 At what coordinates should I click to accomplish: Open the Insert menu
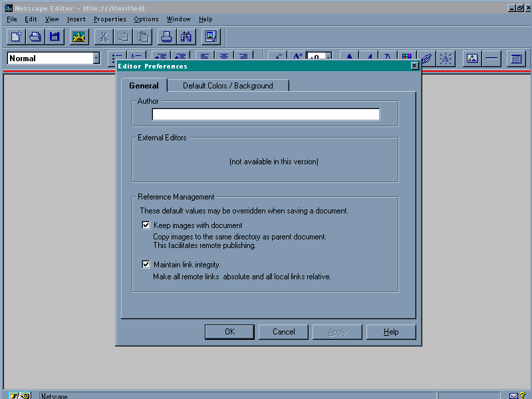point(76,19)
